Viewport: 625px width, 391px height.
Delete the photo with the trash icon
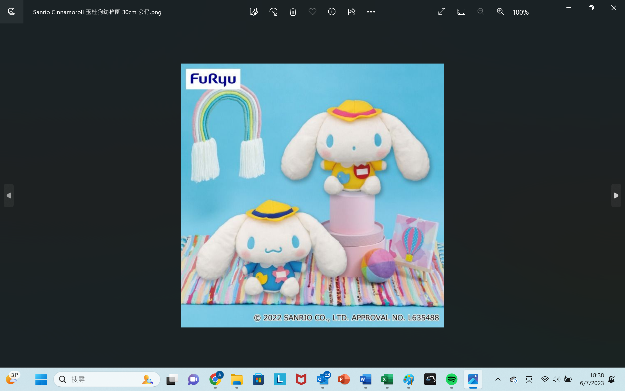pos(293,12)
